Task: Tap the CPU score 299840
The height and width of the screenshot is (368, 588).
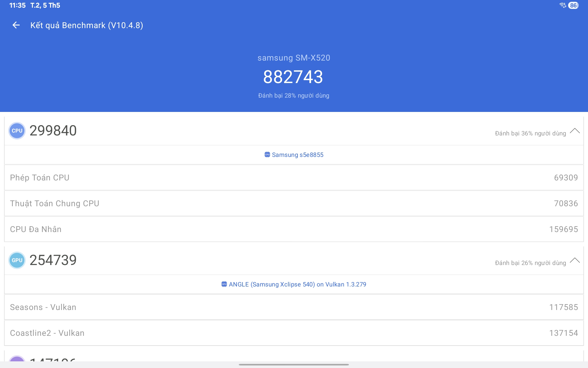Action: tap(53, 131)
